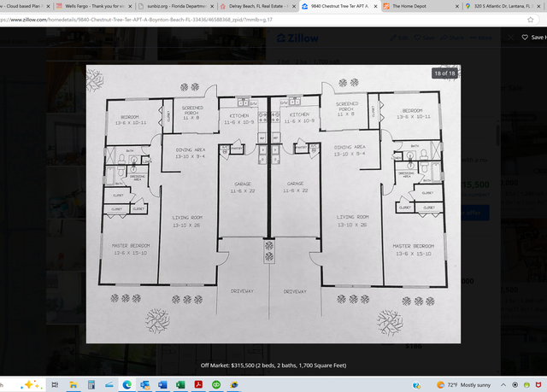Close the 9840 Chestnut Tree Ter tab
547x392 pixels.
[x=375, y=6]
